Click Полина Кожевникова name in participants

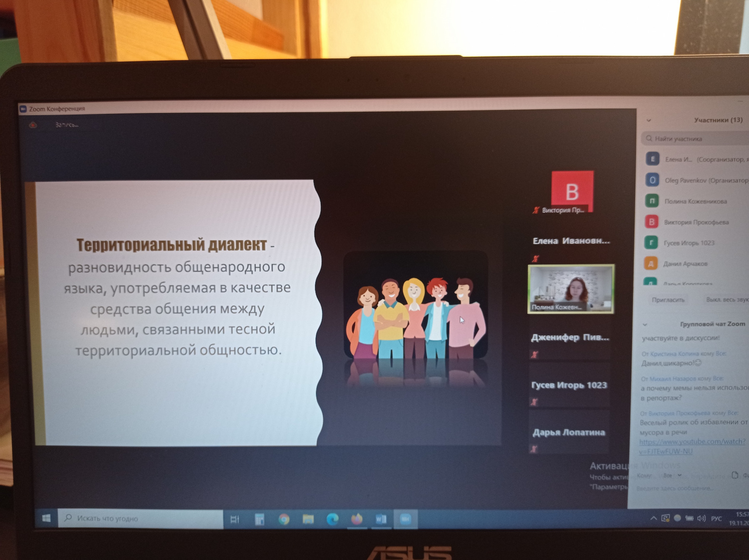(x=696, y=201)
